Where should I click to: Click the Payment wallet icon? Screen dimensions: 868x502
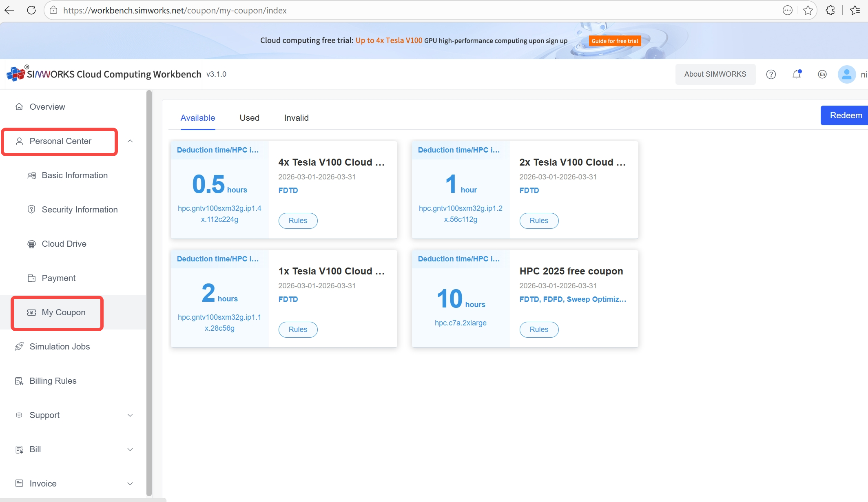pos(31,278)
